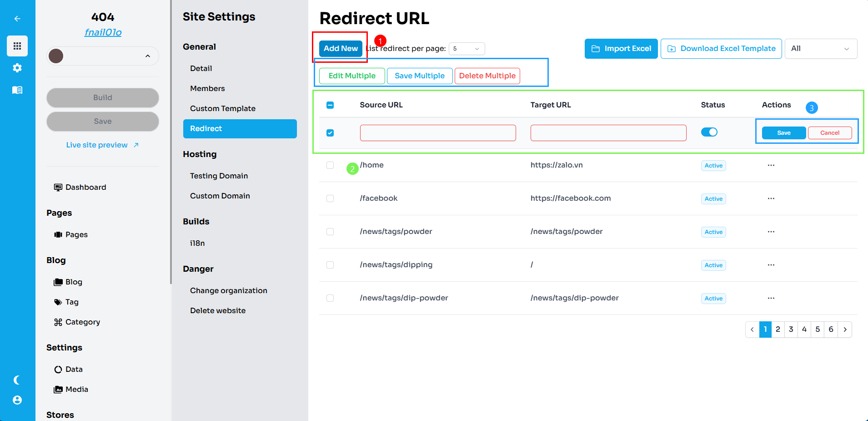Screen dimensions: 868x421
Task: Open the user account icon
Action: click(x=17, y=400)
